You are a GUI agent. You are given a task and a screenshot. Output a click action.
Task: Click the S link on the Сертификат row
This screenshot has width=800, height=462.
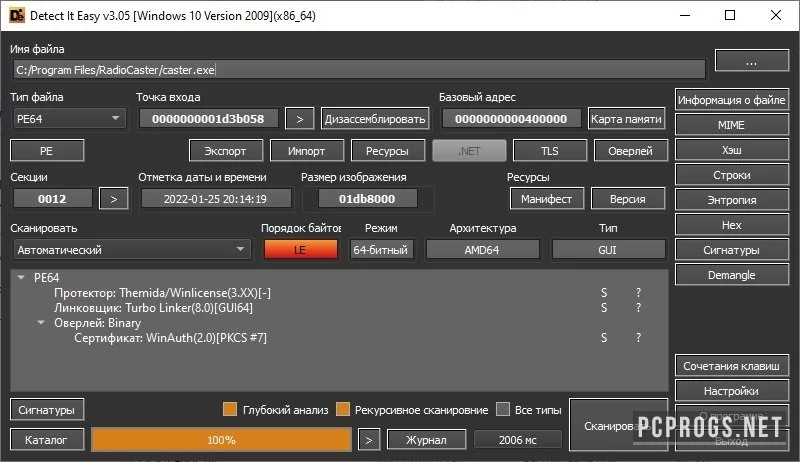click(604, 338)
